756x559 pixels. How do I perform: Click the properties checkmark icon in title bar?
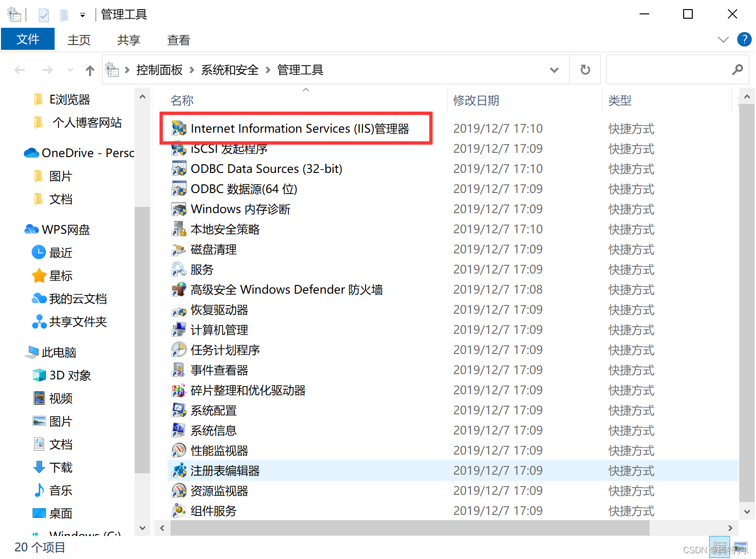(x=44, y=15)
